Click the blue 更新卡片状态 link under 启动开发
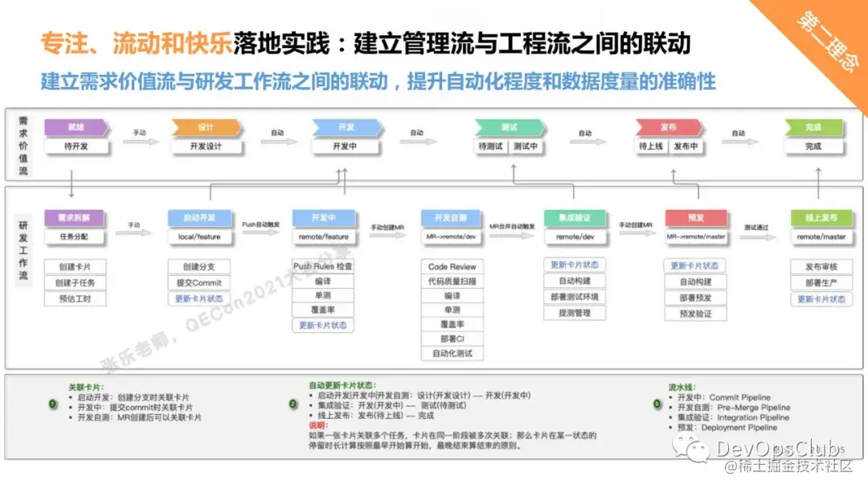 [x=201, y=299]
